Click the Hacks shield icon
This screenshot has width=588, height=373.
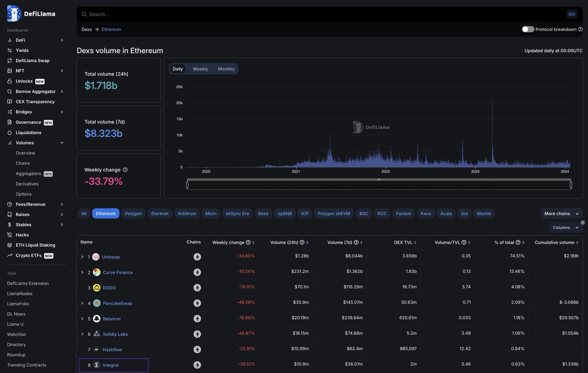pyautogui.click(x=10, y=235)
